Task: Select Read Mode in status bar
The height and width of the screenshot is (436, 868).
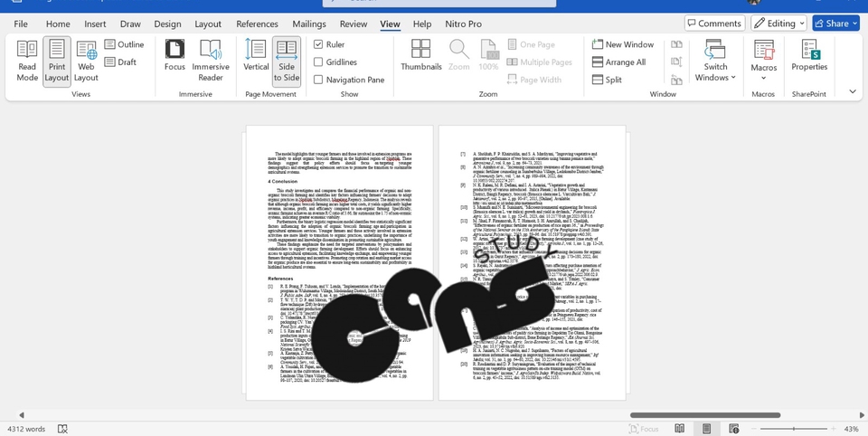Action: (x=680, y=429)
